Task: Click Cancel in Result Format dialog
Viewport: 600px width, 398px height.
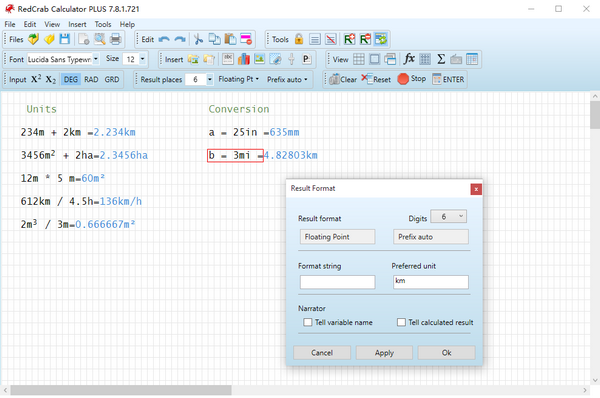Action: (322, 352)
